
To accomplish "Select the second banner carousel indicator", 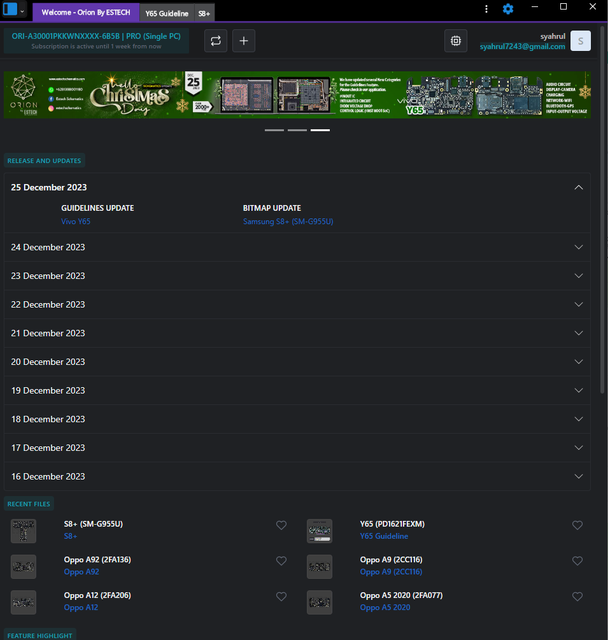I will (297, 130).
